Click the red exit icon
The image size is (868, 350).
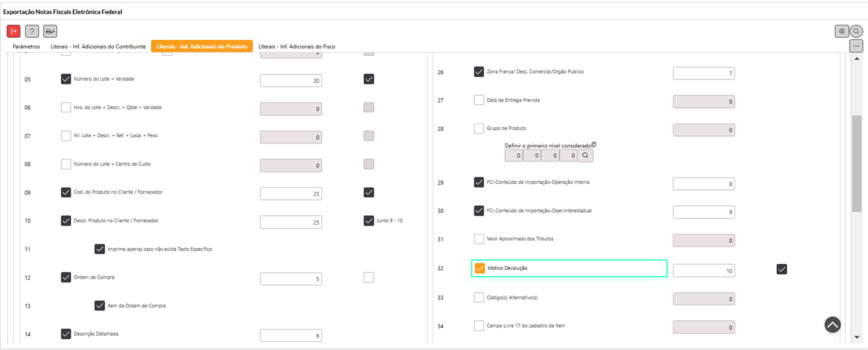pos(14,31)
